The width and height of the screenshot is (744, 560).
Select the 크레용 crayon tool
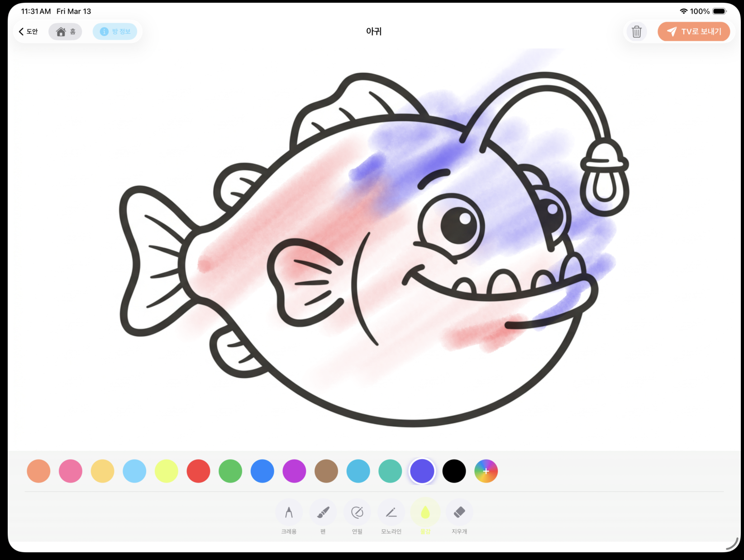pos(289,514)
